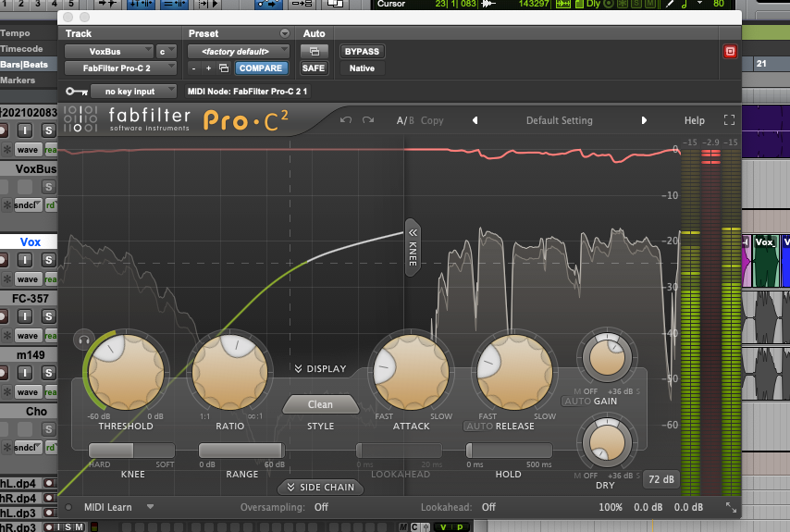The width and height of the screenshot is (790, 532).
Task: Click the RELEASE knob
Action: click(x=514, y=372)
